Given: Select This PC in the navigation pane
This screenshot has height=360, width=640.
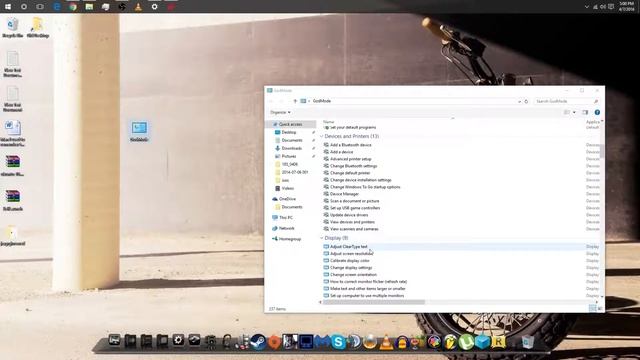Looking at the screenshot, I should pos(285,218).
